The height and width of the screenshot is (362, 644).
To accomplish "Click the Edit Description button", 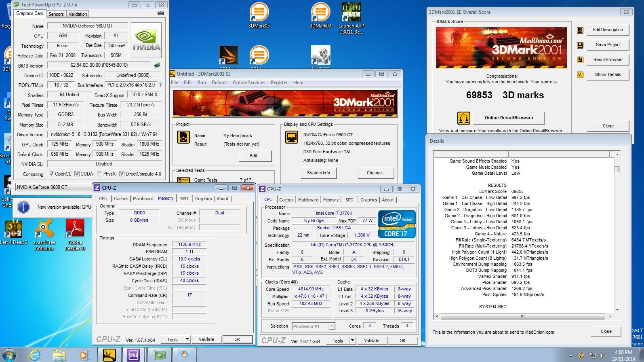I will coord(608,30).
